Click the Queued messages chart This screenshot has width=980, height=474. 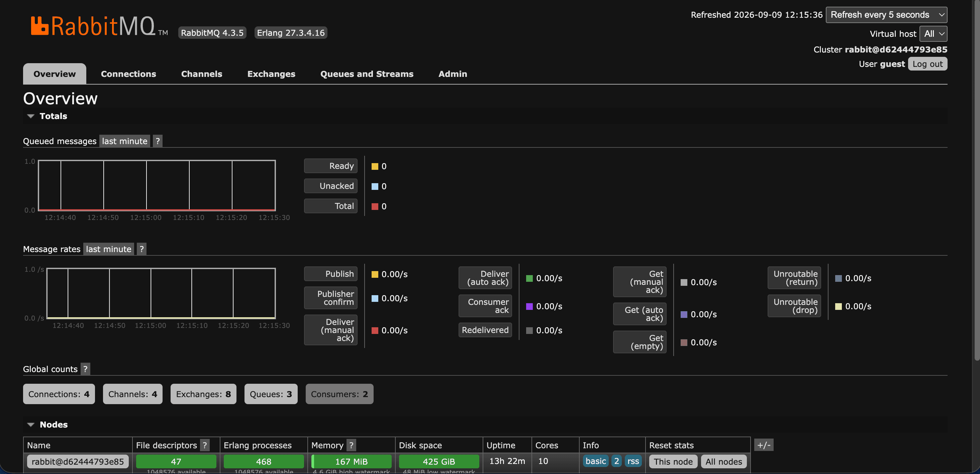(157, 186)
